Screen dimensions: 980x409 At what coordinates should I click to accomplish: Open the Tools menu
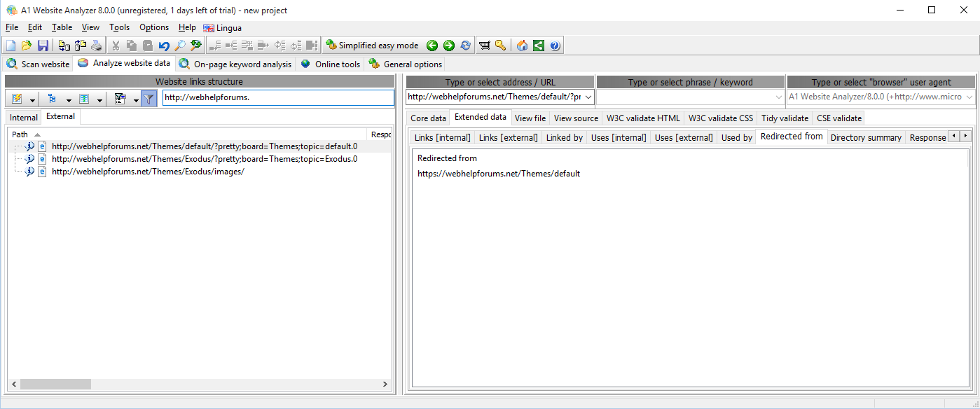tap(119, 27)
